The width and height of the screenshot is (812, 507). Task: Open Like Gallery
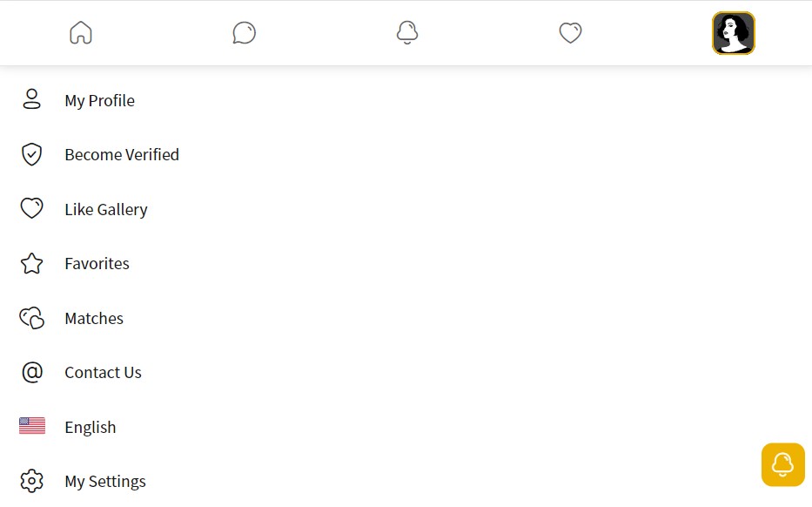(x=106, y=210)
